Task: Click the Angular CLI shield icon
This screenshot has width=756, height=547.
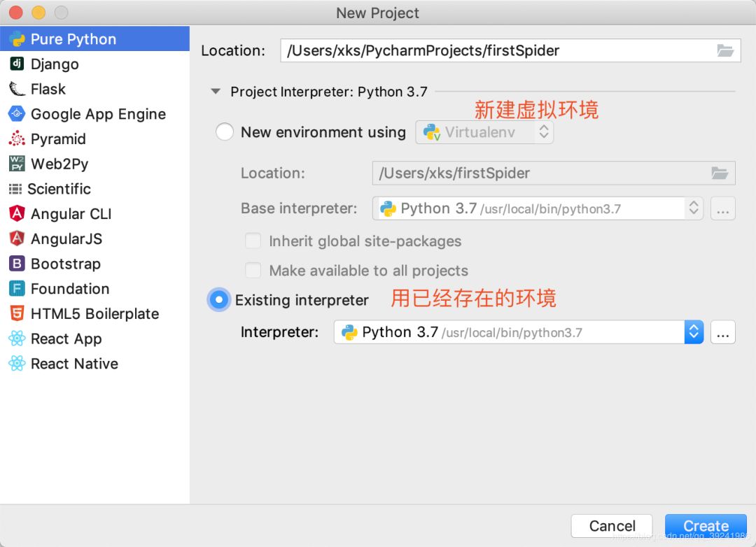Action: click(x=17, y=213)
